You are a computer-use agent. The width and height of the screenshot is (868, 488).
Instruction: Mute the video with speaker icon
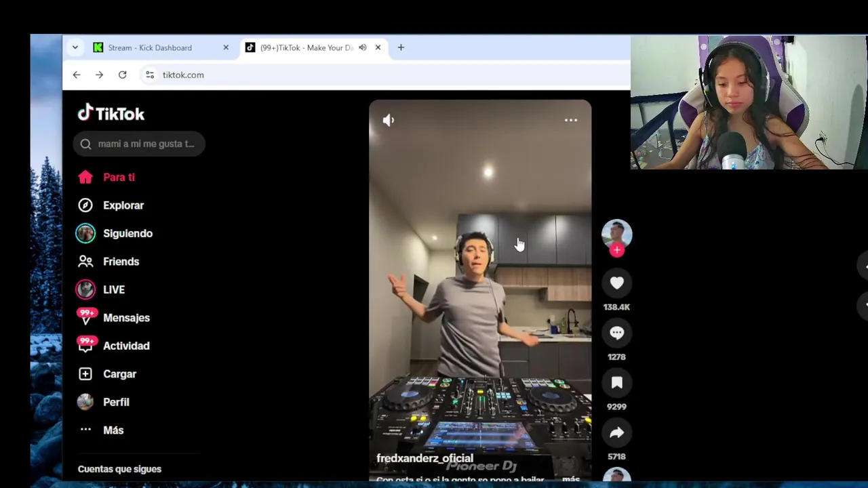pos(389,120)
